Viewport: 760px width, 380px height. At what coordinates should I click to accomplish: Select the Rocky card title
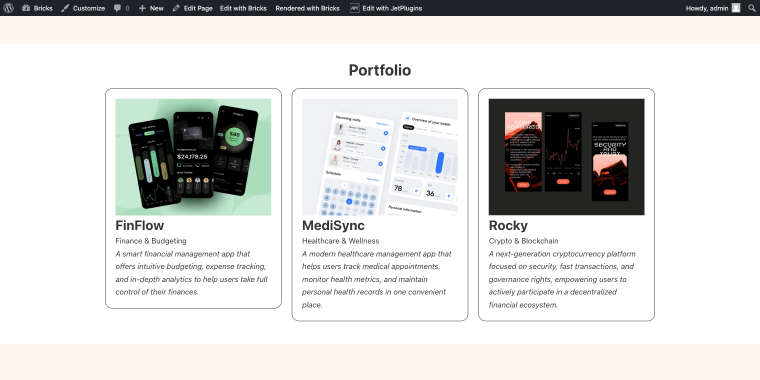click(508, 226)
